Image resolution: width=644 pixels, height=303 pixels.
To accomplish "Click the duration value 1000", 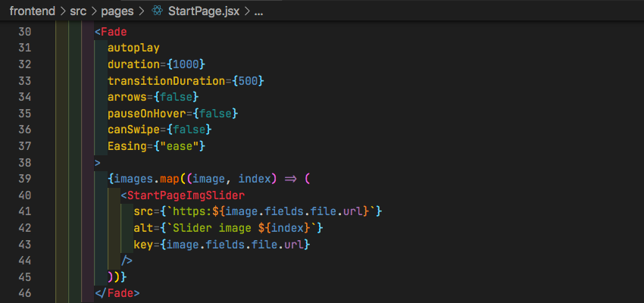I will [x=186, y=64].
